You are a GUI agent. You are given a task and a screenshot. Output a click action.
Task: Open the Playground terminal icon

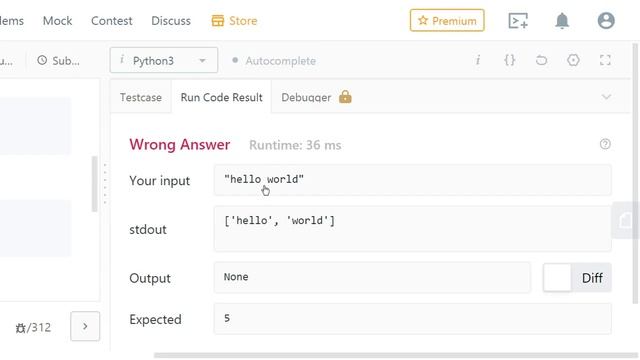518,21
